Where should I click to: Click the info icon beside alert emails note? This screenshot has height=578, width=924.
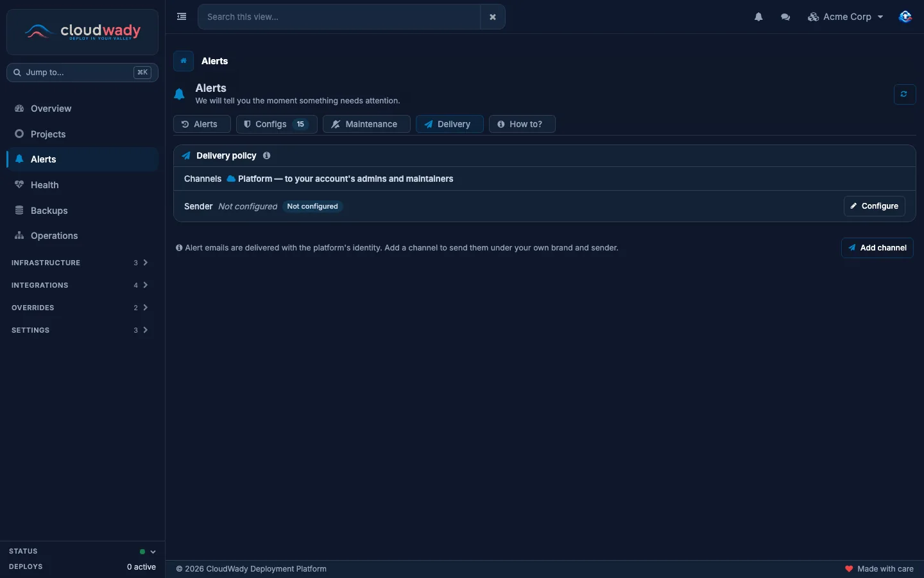179,248
